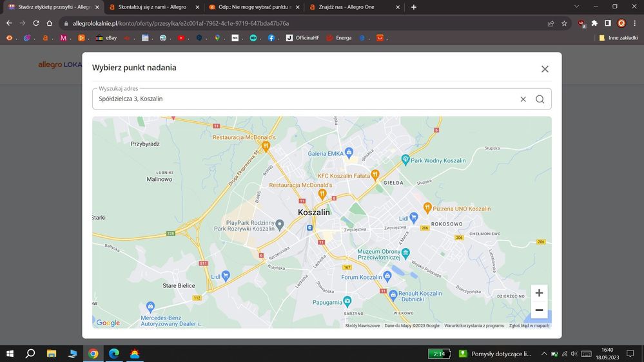Close the Skontaktuj się z nami tab
The height and width of the screenshot is (362, 644).
197,7
